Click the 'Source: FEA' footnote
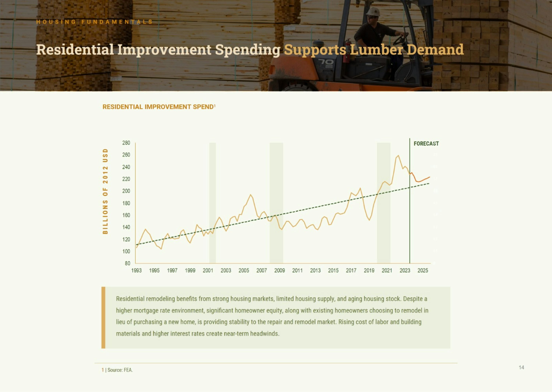 [120, 370]
